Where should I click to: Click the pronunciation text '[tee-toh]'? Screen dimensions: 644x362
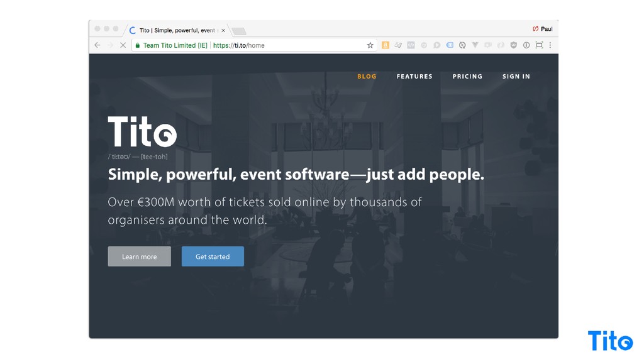coord(154,156)
